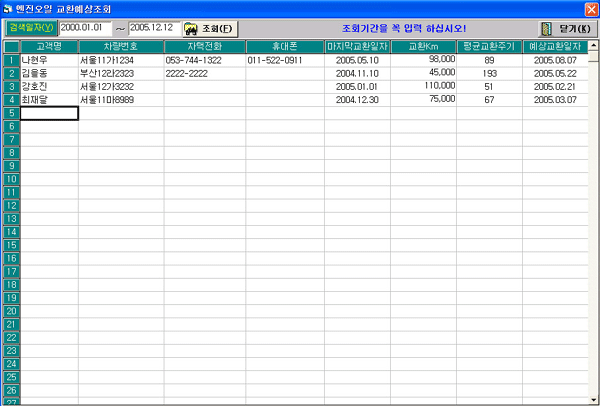The image size is (600, 406).
Task: Select row header number 10
Action: 11,179
